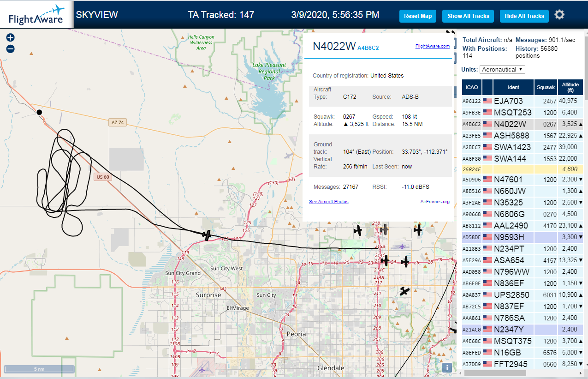This screenshot has height=379, width=588.
Task: Select SWA1423 in aircraft list
Action: 523,147
